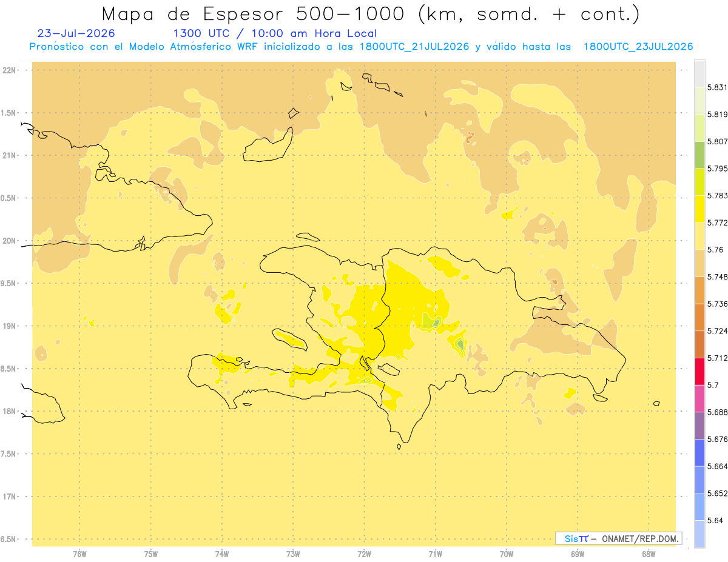Click the 5.736 colorbar value
This screenshot has height=562, width=728.
tap(717, 304)
